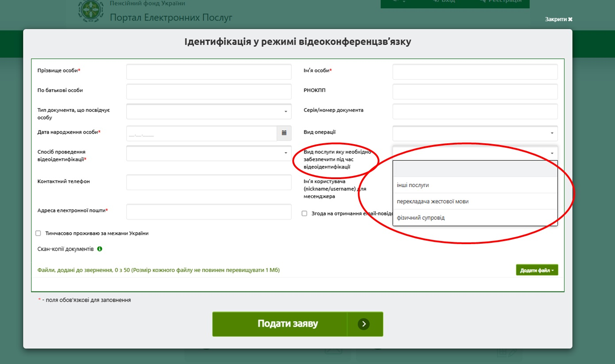Select the blank option in the open dropdown

pos(475,169)
